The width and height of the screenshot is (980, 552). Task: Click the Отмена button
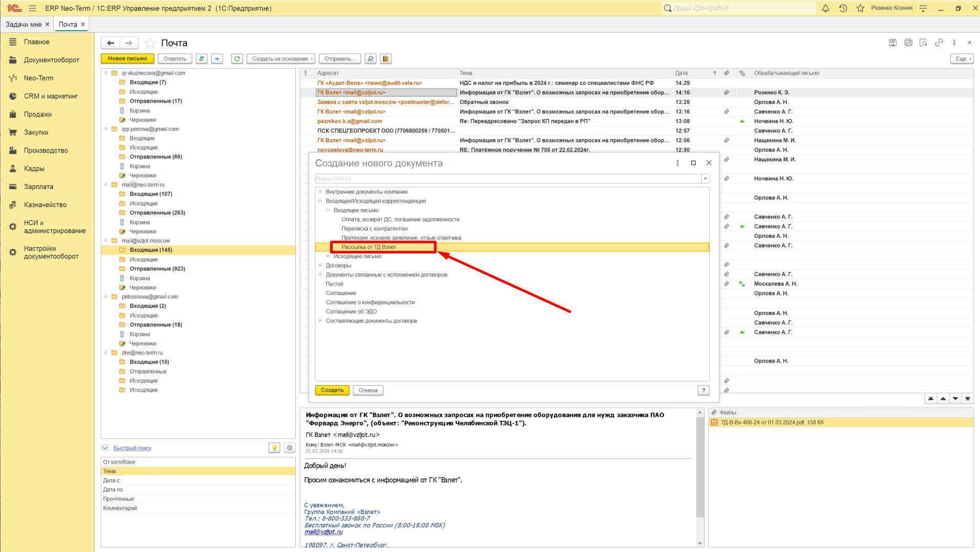(x=368, y=390)
